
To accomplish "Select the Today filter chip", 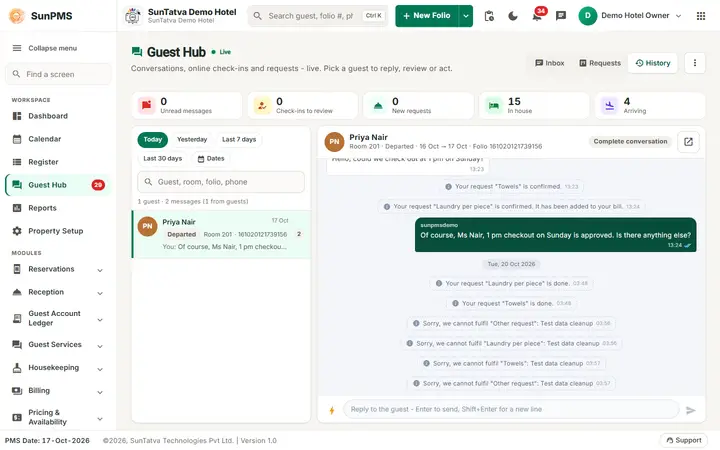I will [x=152, y=140].
